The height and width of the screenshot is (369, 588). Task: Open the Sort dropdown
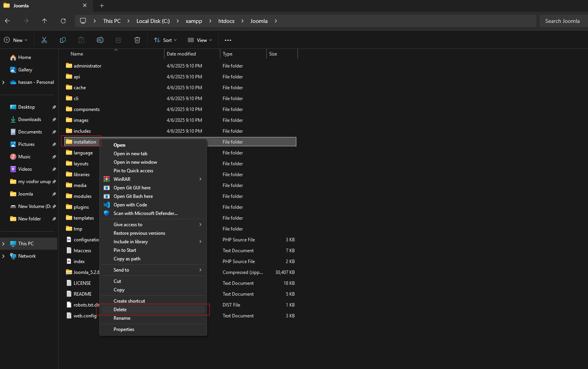[166, 40]
